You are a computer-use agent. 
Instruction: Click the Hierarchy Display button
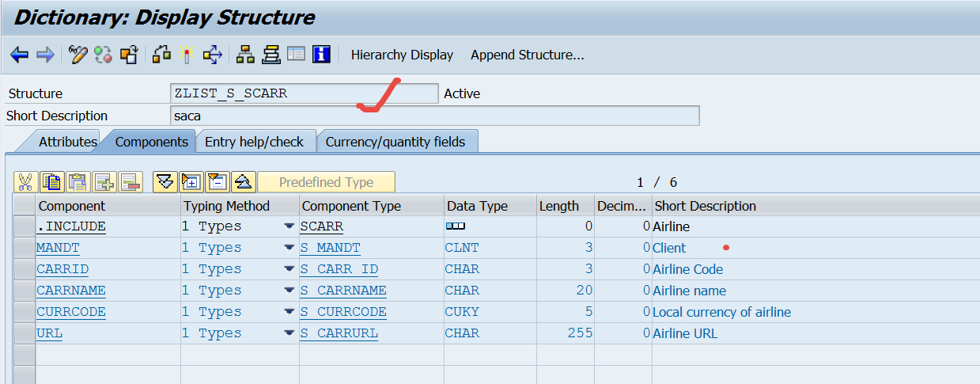402,55
